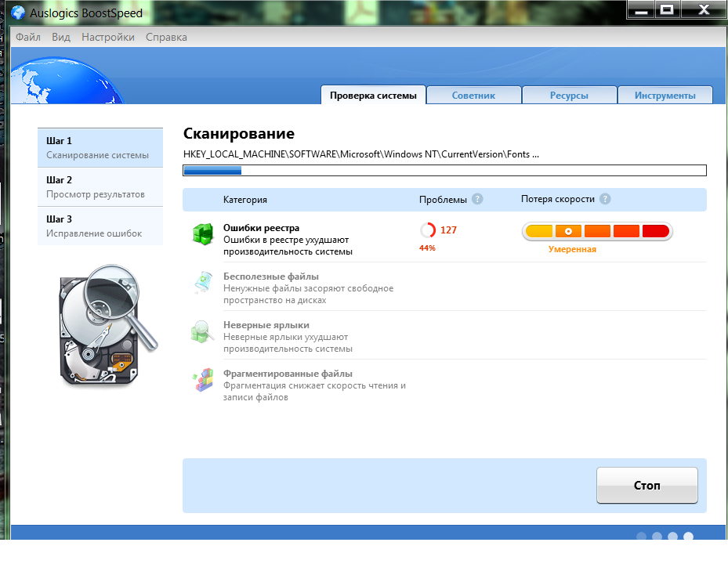
Task: Click the Неверные ярлыки category title
Action: 266,325
